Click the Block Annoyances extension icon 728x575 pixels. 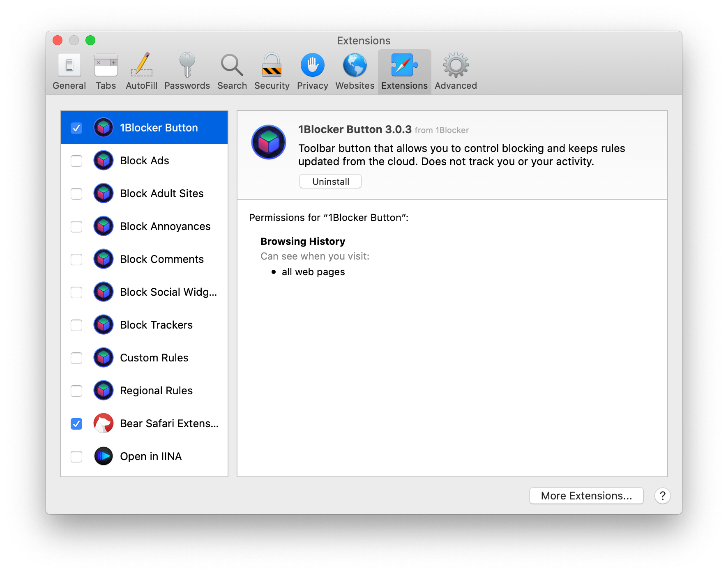[x=104, y=226]
